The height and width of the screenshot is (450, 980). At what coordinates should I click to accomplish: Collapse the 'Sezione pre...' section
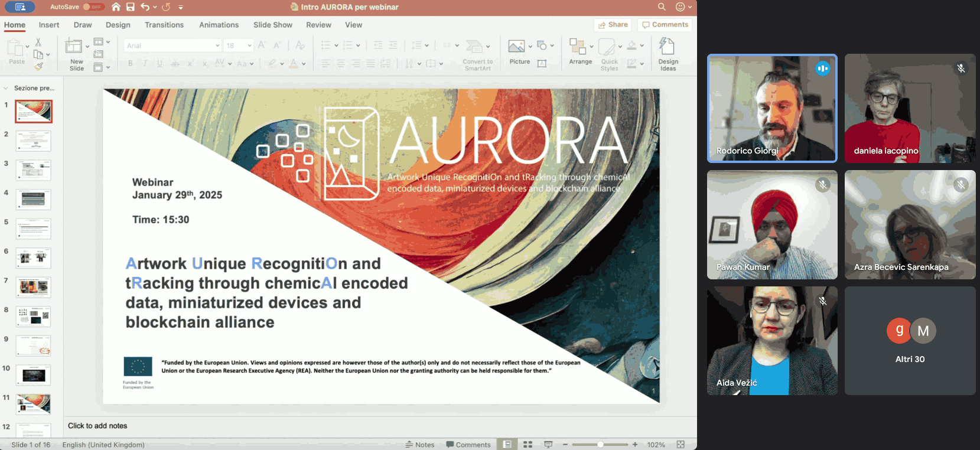pos(6,88)
